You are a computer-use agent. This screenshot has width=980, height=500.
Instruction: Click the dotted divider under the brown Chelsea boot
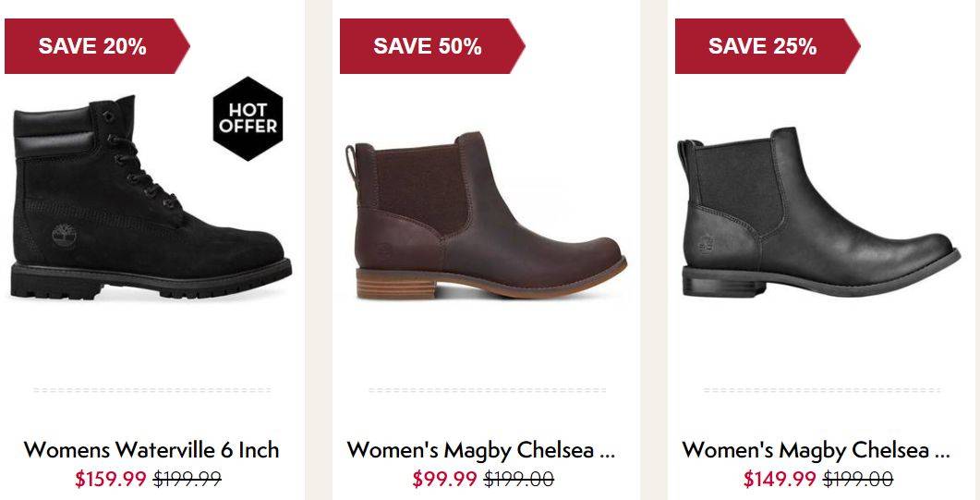click(487, 390)
